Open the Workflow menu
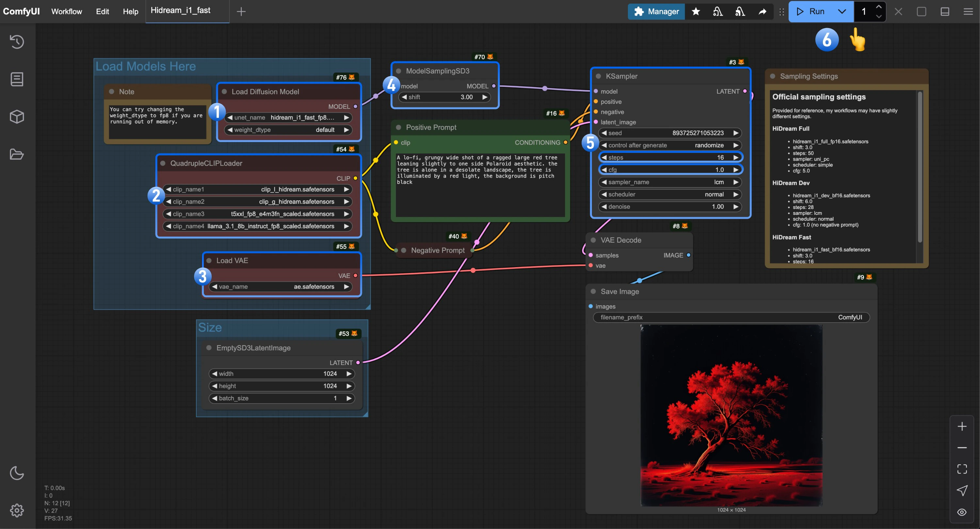The height and width of the screenshot is (529, 980). 67,11
